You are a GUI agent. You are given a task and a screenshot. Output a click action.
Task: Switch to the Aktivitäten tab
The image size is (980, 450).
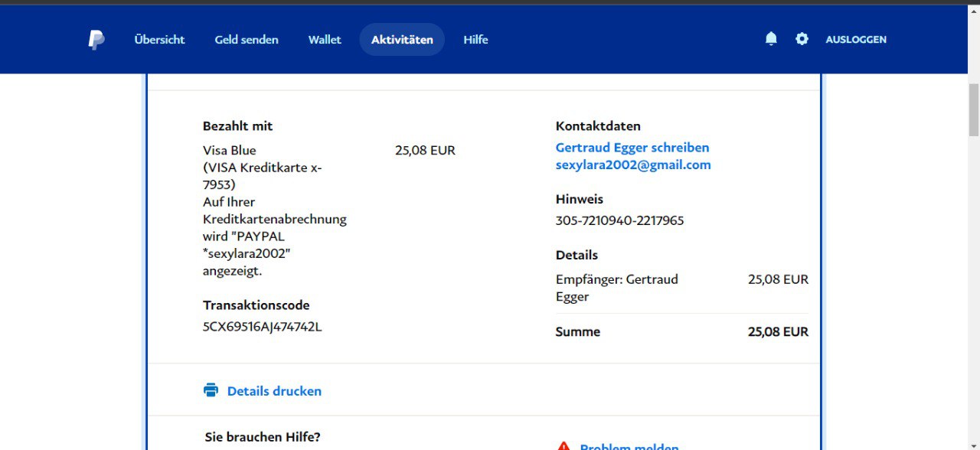pyautogui.click(x=402, y=40)
